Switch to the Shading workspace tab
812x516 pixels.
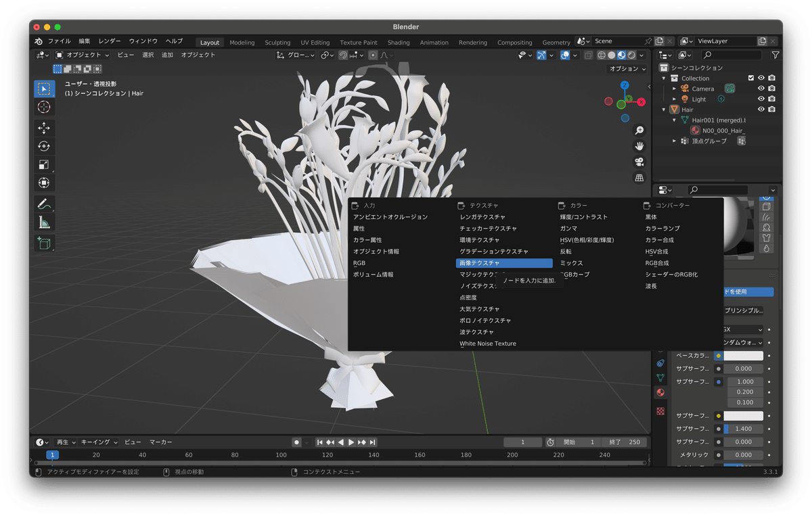pos(399,42)
